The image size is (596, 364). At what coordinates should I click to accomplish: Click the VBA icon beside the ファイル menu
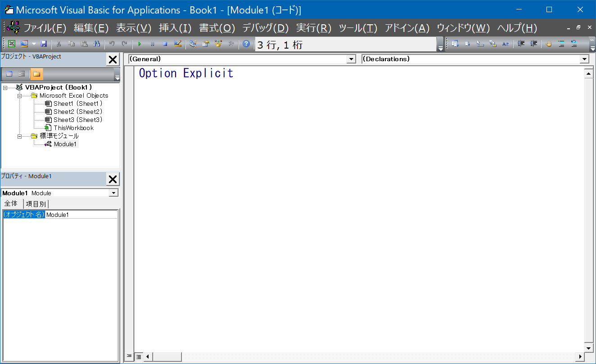pos(14,27)
